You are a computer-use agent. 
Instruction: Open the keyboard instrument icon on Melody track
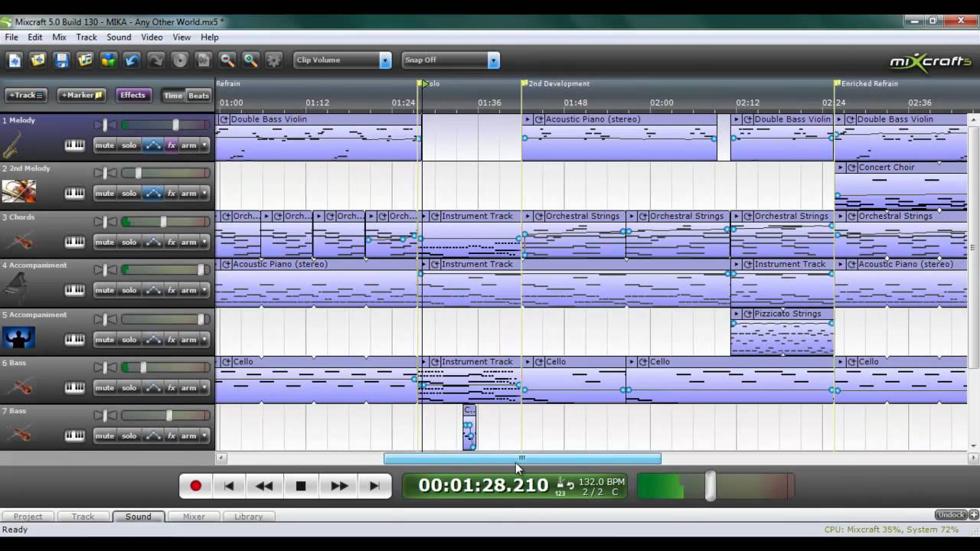pos(74,145)
